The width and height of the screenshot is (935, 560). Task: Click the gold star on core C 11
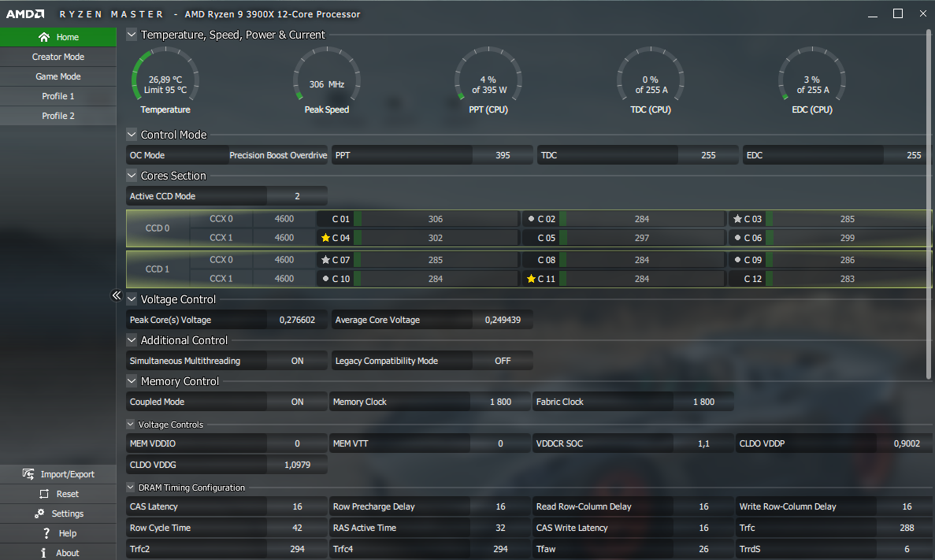click(532, 279)
